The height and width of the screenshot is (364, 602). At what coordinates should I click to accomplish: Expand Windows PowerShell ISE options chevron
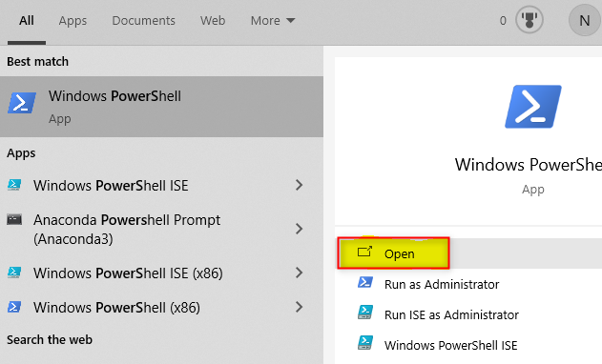click(299, 185)
